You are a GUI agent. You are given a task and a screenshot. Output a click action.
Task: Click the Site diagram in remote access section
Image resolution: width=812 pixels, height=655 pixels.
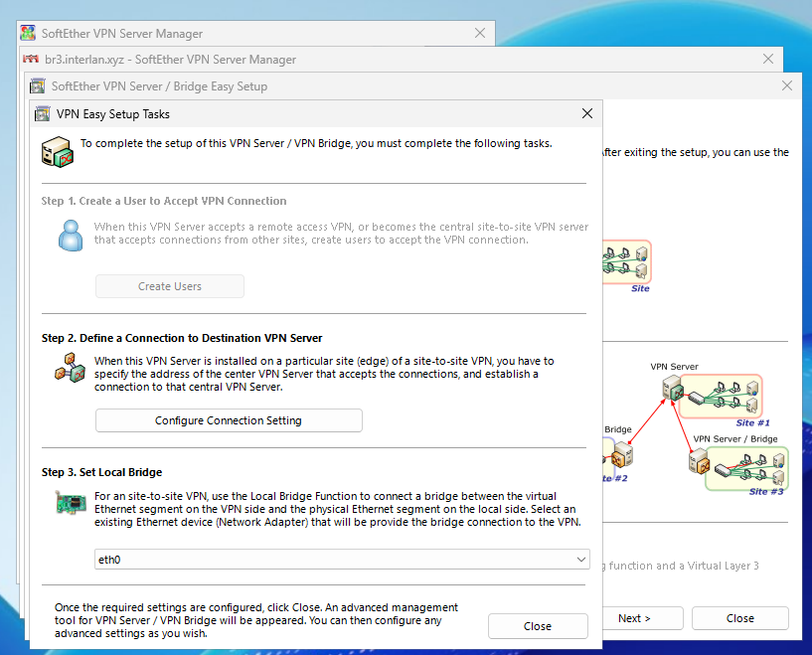coord(626,262)
